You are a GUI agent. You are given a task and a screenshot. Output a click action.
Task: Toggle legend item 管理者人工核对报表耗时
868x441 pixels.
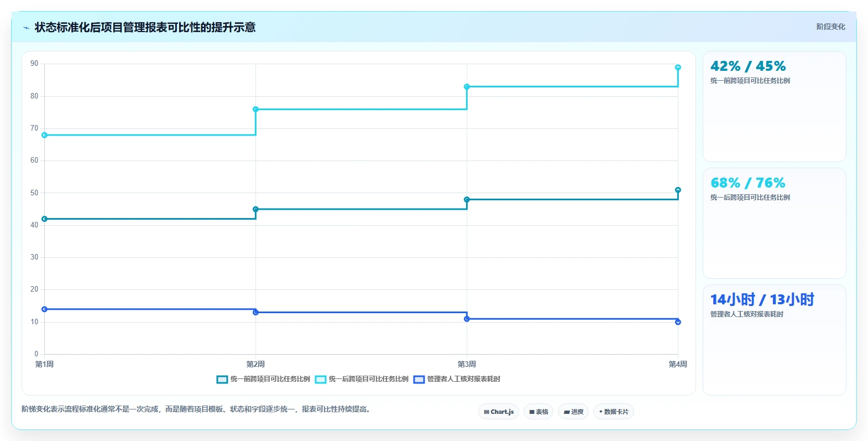pos(457,379)
